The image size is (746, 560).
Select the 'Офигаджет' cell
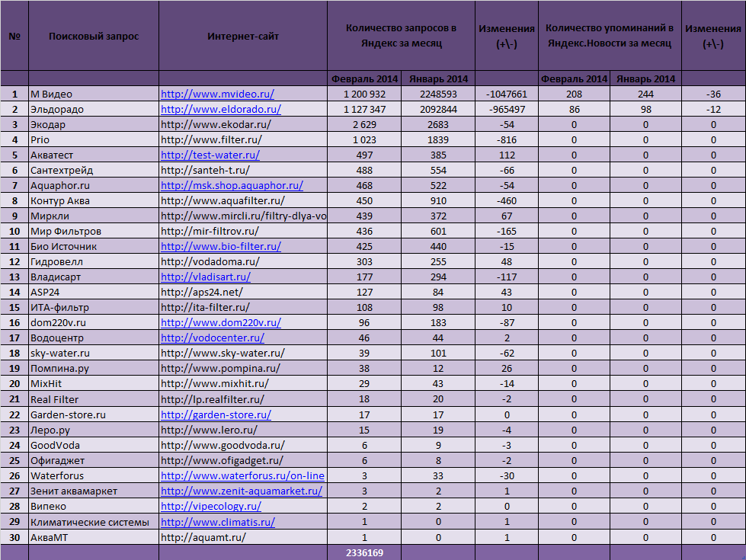pyautogui.click(x=94, y=460)
